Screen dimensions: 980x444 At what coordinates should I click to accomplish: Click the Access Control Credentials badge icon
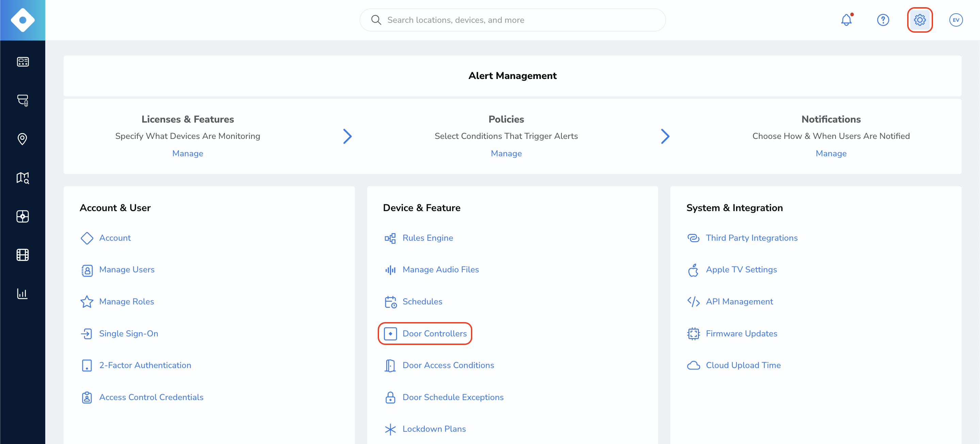(x=87, y=398)
